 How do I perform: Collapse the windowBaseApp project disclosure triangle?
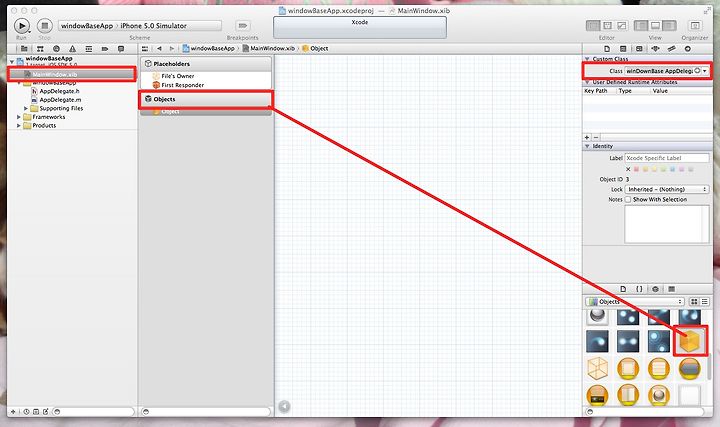pos(12,61)
